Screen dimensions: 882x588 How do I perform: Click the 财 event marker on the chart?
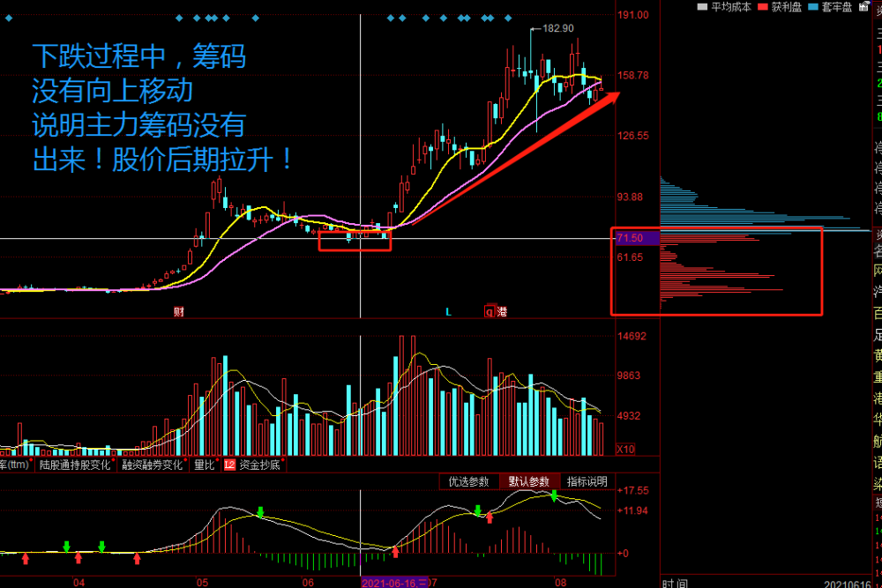click(179, 310)
